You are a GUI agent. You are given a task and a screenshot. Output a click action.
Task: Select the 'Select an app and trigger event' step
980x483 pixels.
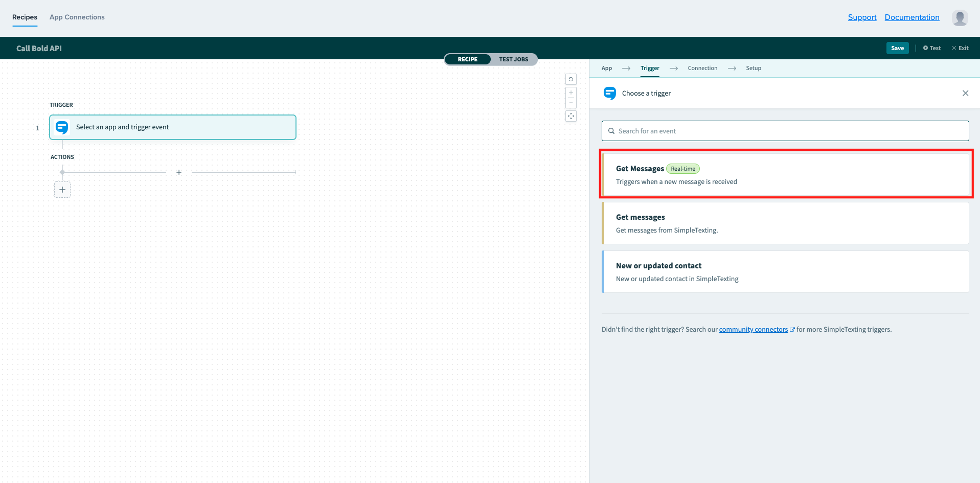(173, 127)
